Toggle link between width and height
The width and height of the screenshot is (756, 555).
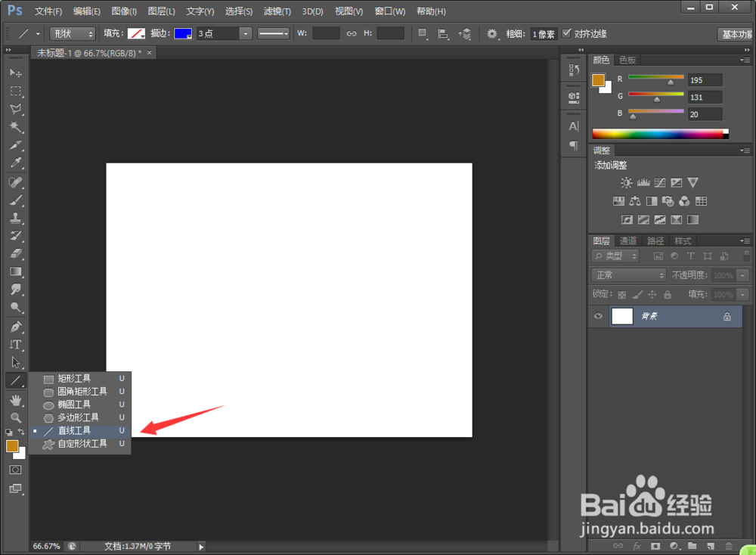click(x=352, y=33)
